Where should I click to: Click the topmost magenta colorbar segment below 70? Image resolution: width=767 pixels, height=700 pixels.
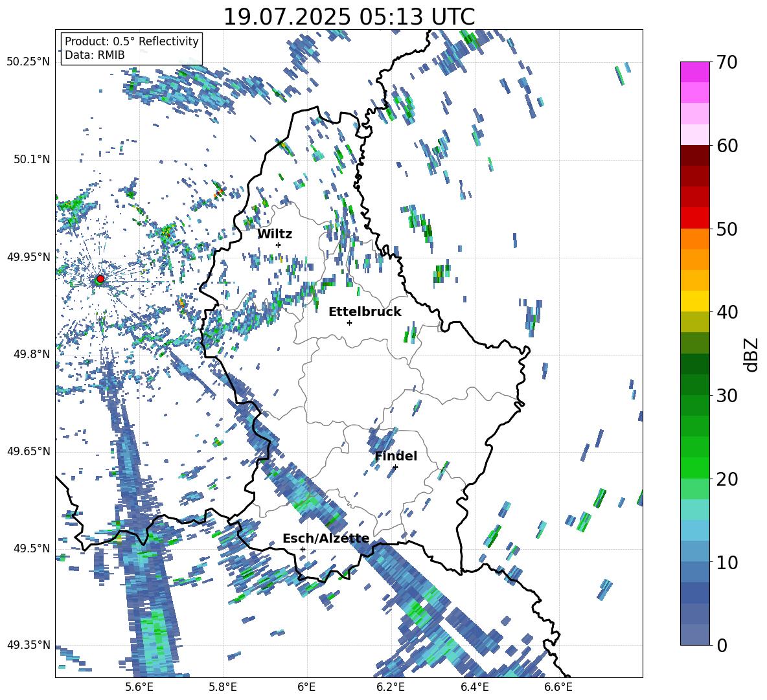click(x=694, y=72)
